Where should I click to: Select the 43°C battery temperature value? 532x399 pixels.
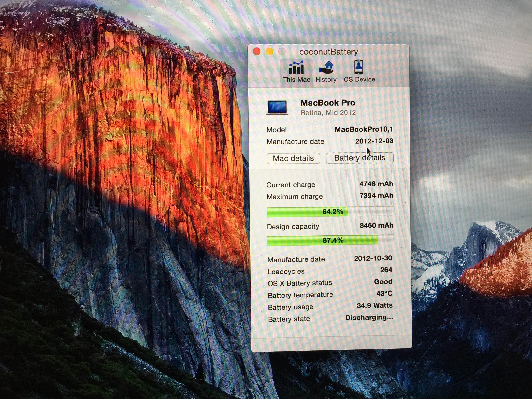[x=384, y=293]
